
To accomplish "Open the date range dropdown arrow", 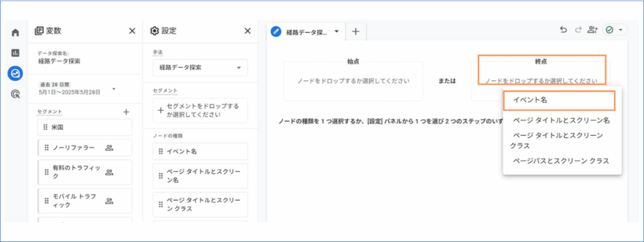I will pyautogui.click(x=114, y=88).
